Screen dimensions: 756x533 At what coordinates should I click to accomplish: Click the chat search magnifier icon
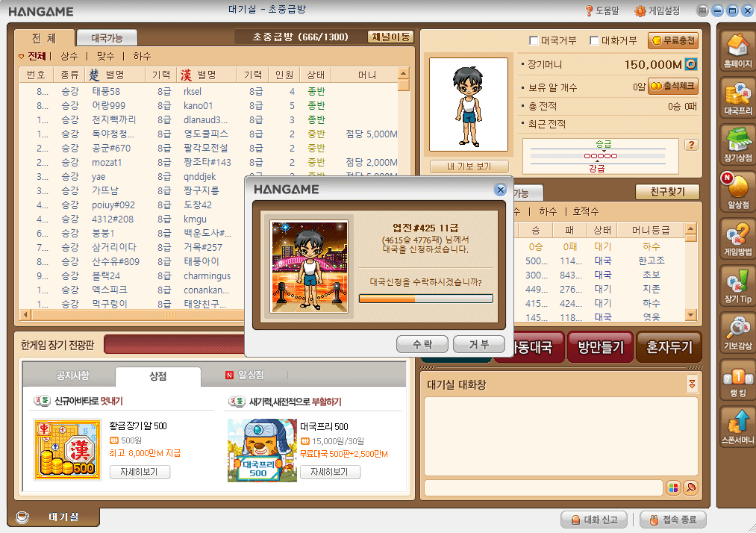tap(690, 487)
